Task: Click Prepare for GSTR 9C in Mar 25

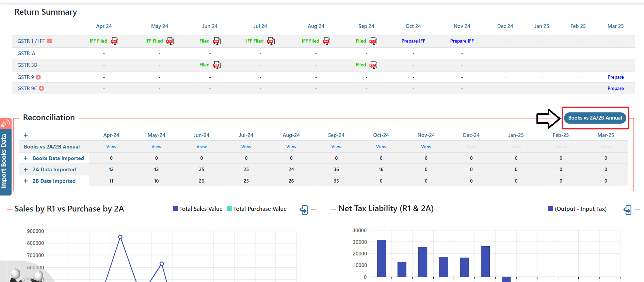Action: 615,89
